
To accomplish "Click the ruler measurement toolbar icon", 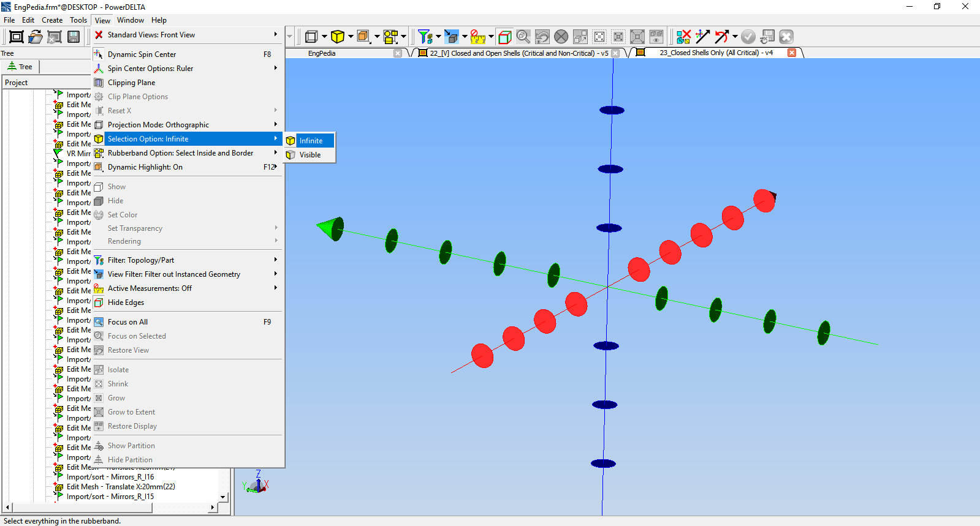I will [x=477, y=37].
